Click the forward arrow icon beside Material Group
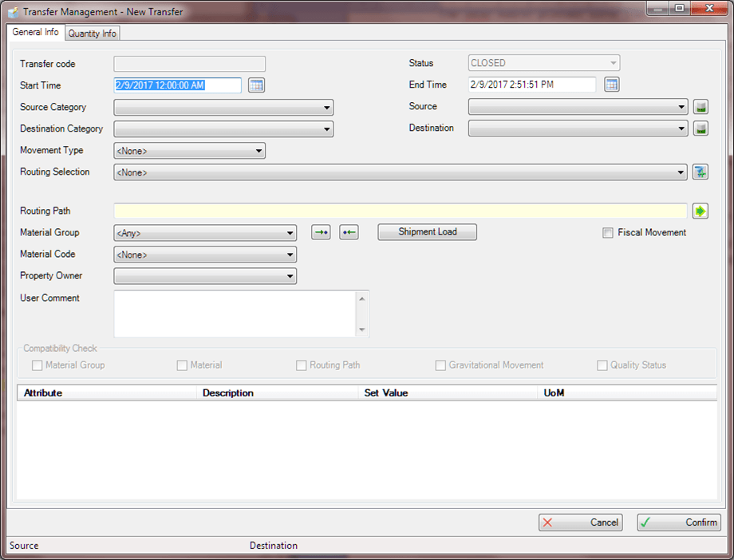This screenshot has width=734, height=560. (x=320, y=231)
